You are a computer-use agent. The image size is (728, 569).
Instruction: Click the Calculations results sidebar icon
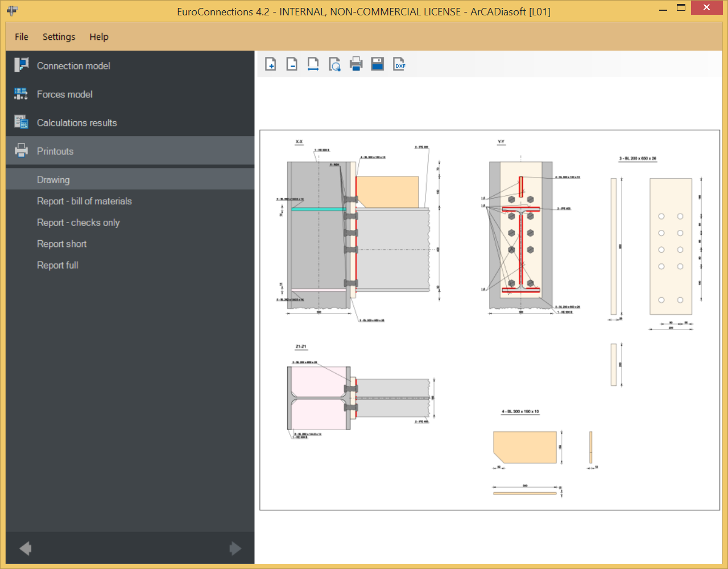pyautogui.click(x=22, y=122)
